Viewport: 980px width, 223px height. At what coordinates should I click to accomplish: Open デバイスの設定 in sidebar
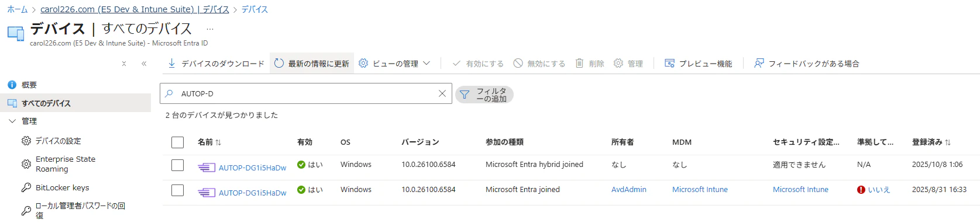click(58, 141)
